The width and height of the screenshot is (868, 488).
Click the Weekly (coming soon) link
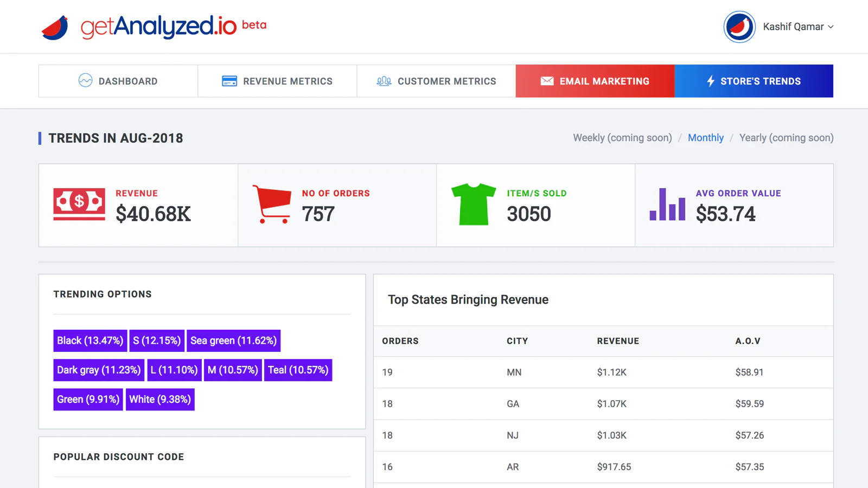pos(622,138)
